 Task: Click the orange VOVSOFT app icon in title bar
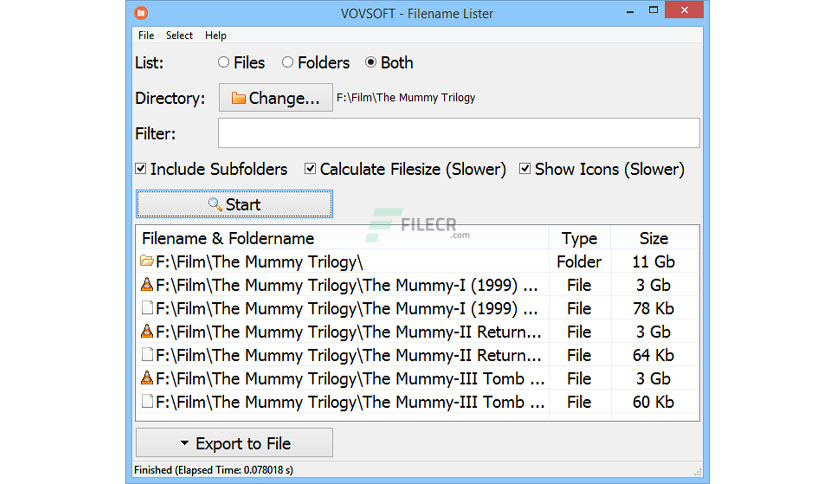click(141, 13)
